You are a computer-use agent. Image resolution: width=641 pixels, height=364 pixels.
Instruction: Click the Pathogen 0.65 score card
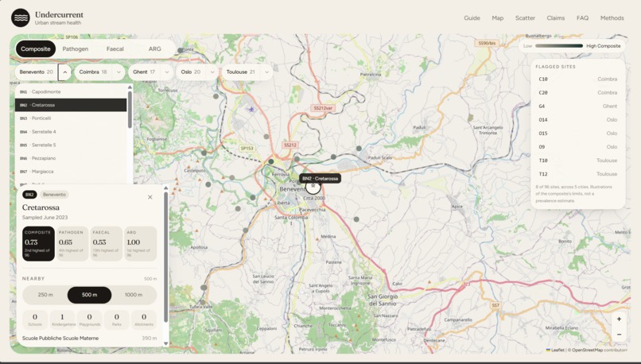tap(72, 243)
